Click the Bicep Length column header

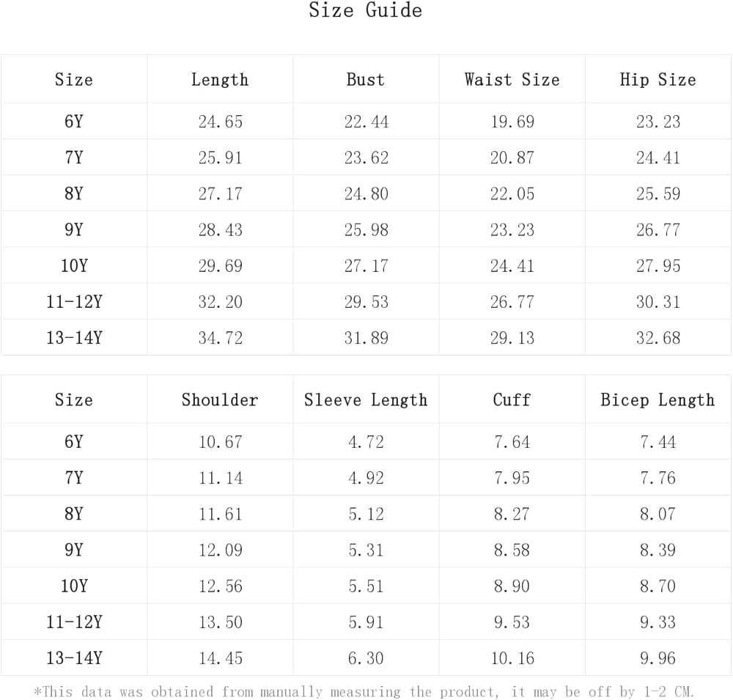pyautogui.click(x=658, y=400)
